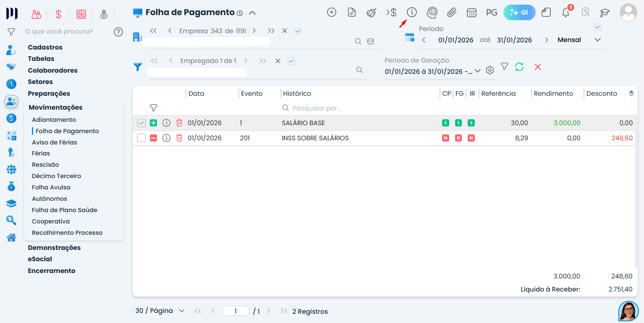Open the Período de Geração dropdown
Image resolution: width=644 pixels, height=323 pixels.
478,71
